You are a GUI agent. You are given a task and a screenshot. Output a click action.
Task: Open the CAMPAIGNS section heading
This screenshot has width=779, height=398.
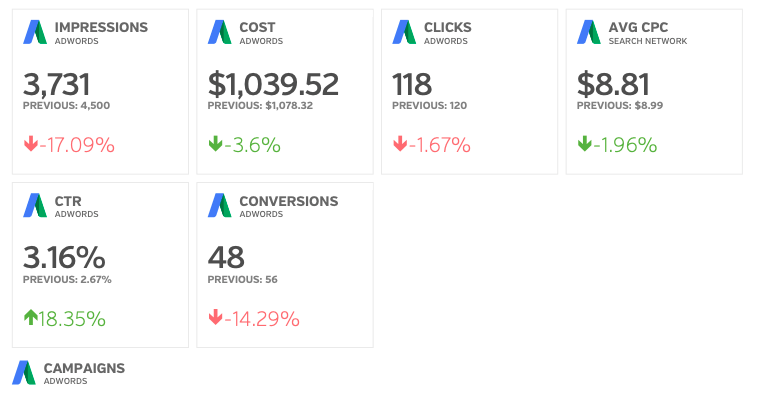click(84, 368)
